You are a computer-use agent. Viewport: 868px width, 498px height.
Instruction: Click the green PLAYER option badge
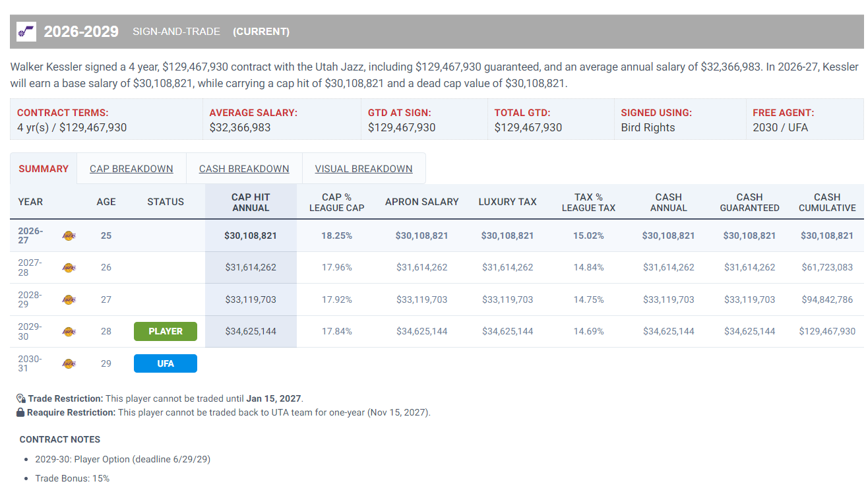166,331
